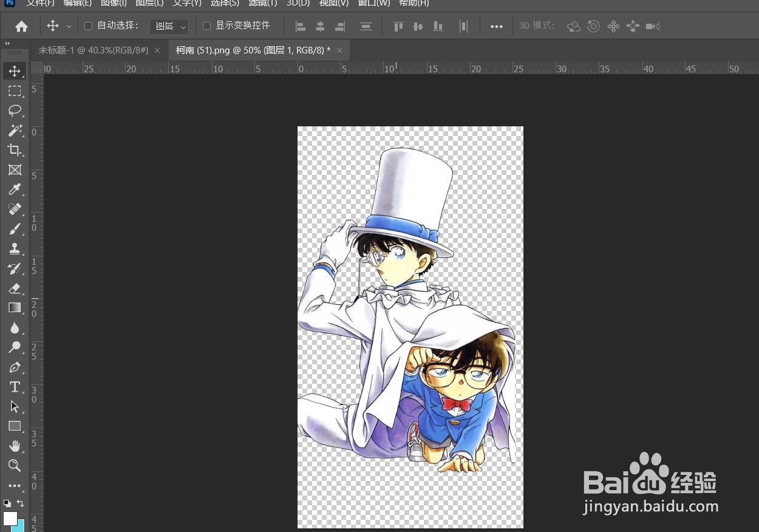Screen dimensions: 759x532
Task: Select the Horizontal Type tool
Action: click(15, 387)
